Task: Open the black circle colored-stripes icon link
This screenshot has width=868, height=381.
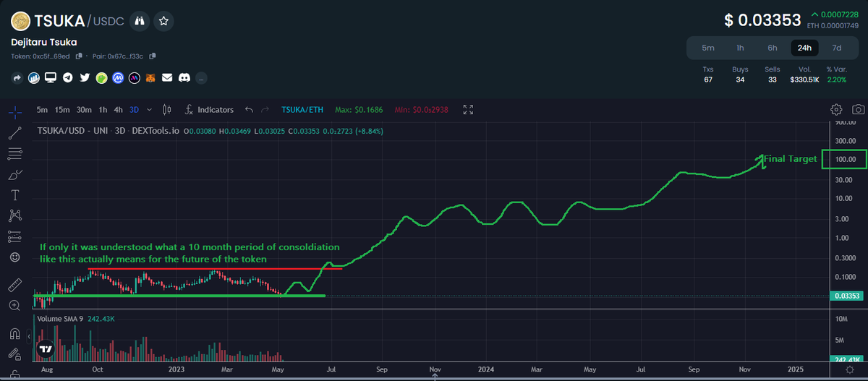Action: click(x=135, y=77)
